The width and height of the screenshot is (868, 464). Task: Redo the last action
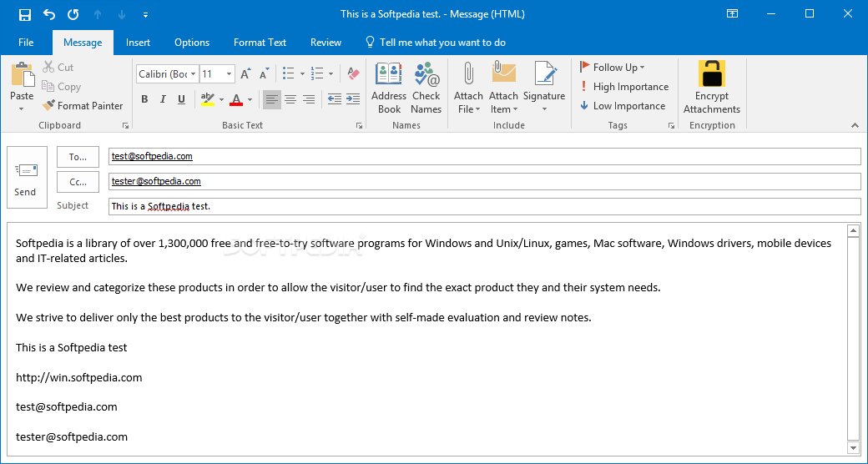(73, 14)
